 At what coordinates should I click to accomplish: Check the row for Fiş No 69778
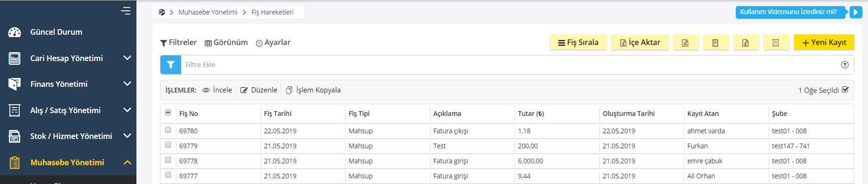tap(168, 160)
